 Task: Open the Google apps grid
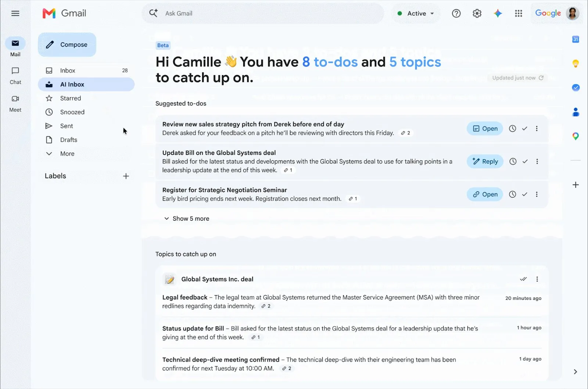[519, 14]
